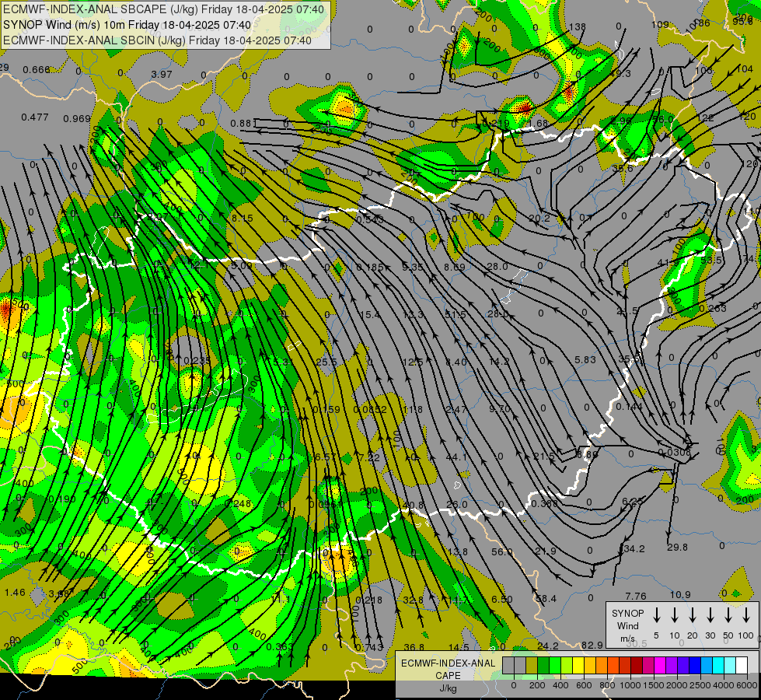Viewport: 761px width, 700px height.
Task: Click the map value 7.76
Action: point(636,596)
